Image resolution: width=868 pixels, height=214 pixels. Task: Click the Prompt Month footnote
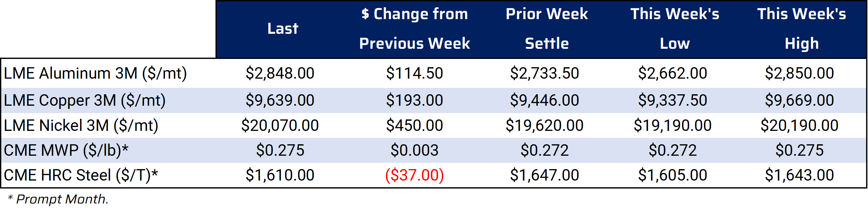point(58,199)
